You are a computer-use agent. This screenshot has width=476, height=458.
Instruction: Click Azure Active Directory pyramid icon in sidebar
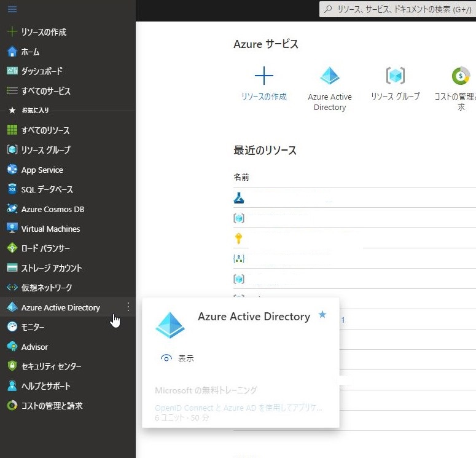12,307
